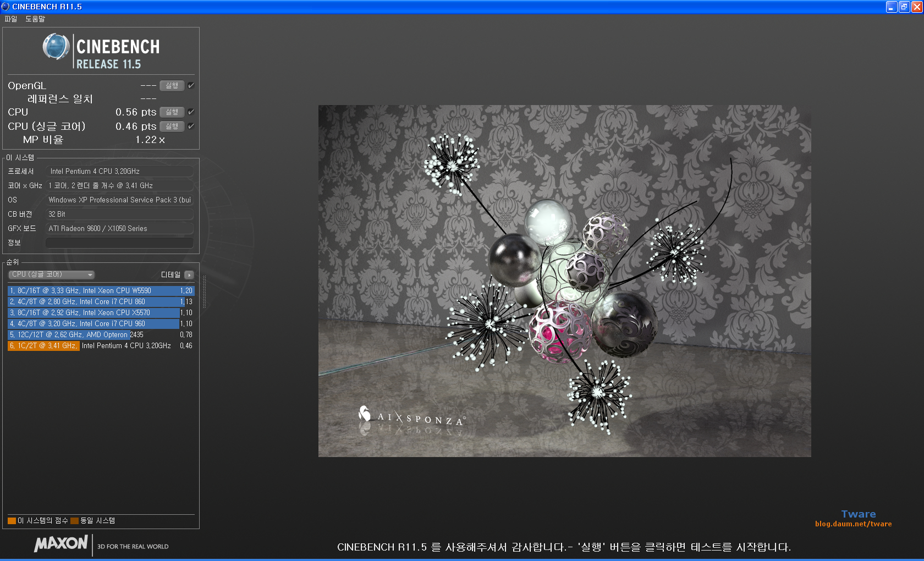Select ranking row Intel Core i7 CPU 960

coord(101,323)
